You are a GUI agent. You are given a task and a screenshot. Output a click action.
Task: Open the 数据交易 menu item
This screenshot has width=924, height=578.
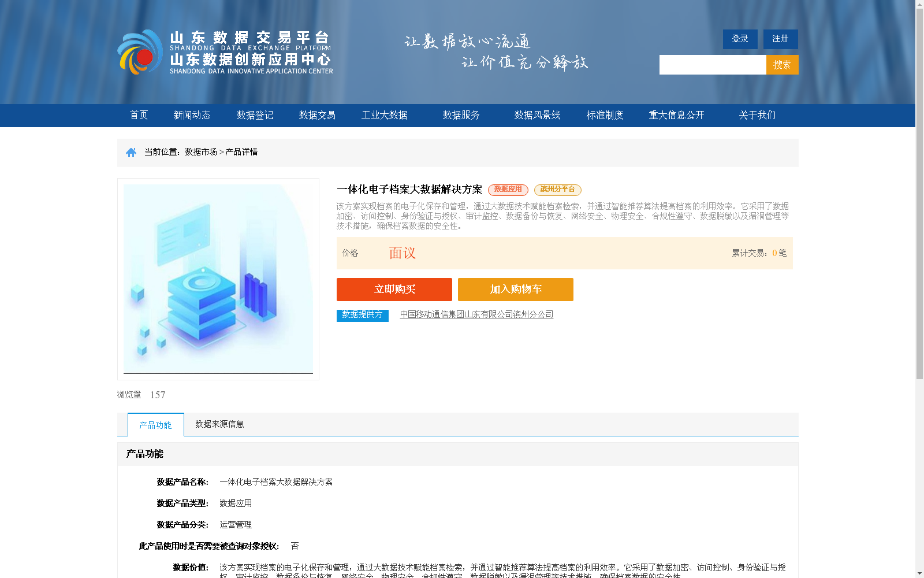(317, 115)
